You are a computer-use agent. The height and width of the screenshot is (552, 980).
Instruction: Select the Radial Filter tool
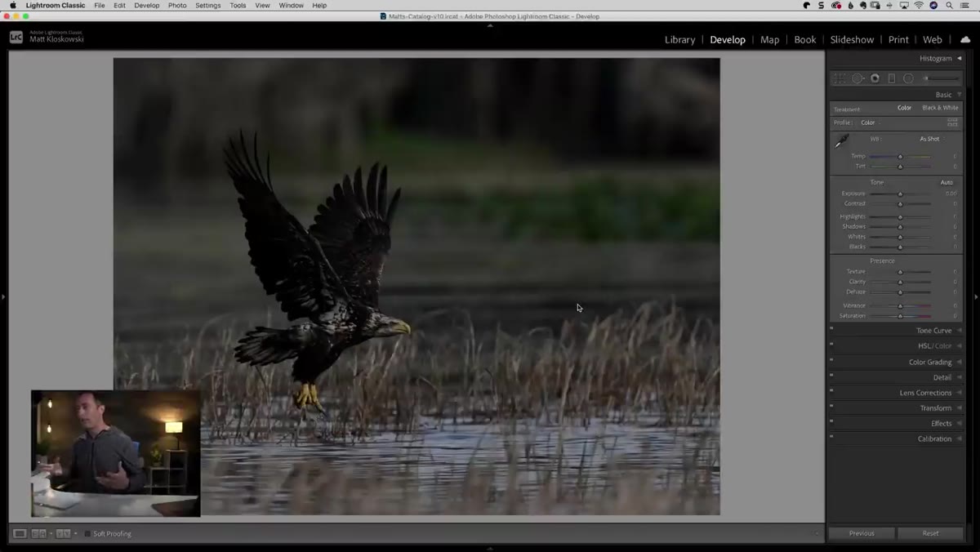(908, 78)
